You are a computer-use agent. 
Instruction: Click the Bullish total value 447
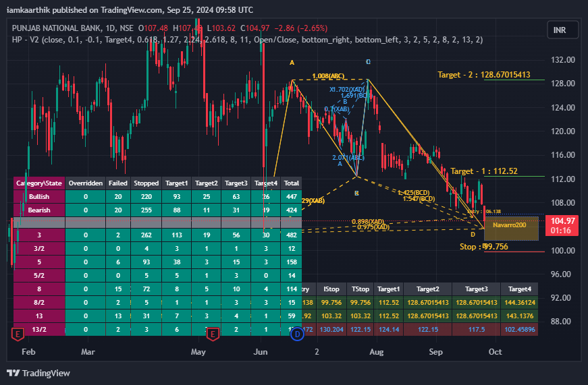point(292,197)
